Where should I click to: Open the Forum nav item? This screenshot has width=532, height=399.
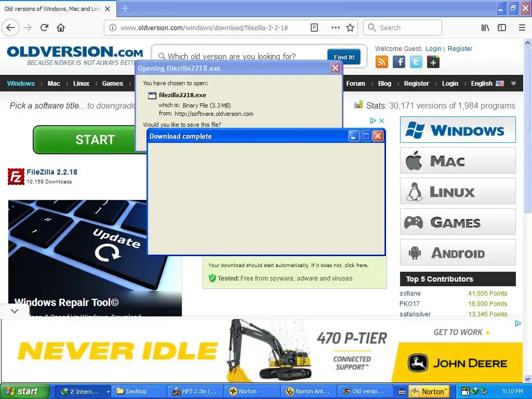[x=355, y=84]
